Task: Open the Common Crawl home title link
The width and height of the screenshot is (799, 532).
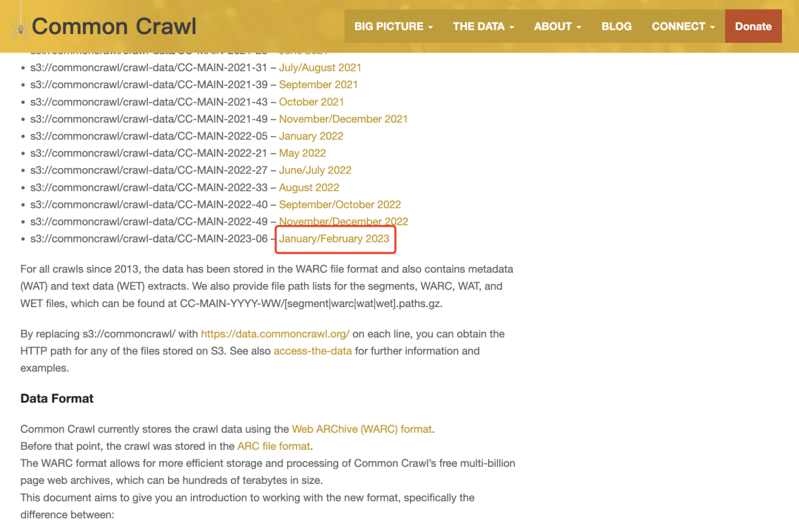Action: 114,27
